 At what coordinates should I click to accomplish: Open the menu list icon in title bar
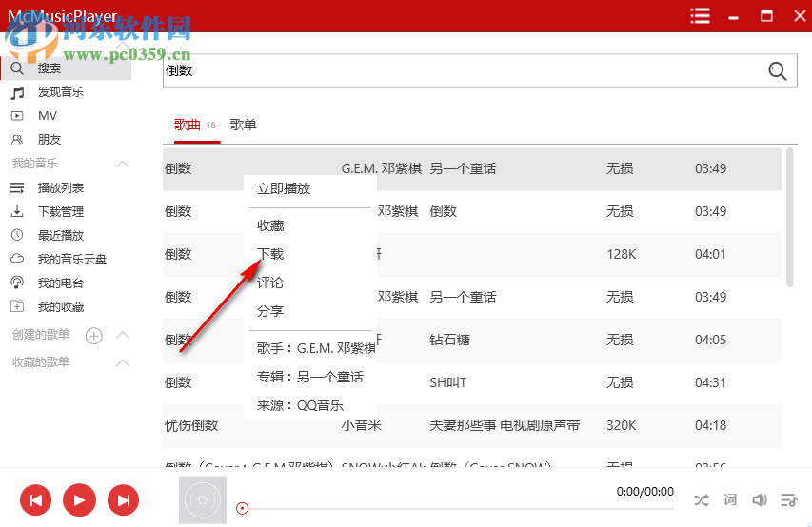click(x=700, y=16)
